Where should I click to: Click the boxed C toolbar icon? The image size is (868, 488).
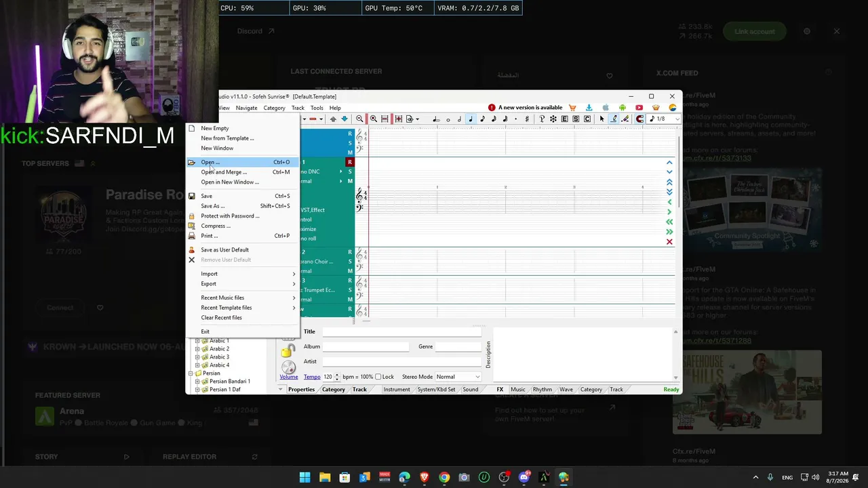(587, 119)
